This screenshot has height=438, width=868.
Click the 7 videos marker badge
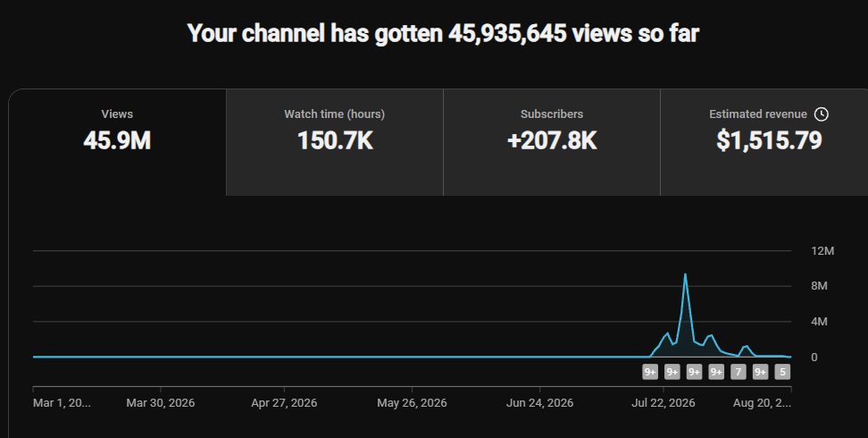pos(739,372)
